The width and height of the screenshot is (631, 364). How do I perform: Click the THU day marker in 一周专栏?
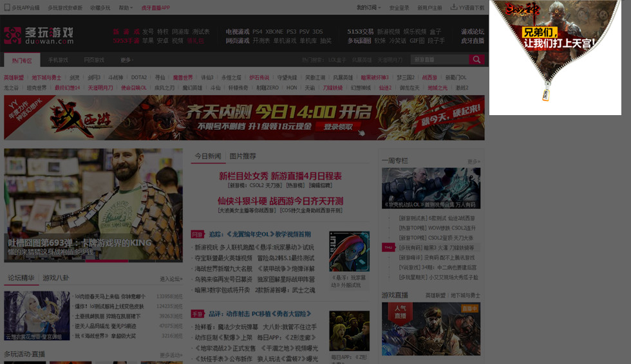[x=388, y=248]
